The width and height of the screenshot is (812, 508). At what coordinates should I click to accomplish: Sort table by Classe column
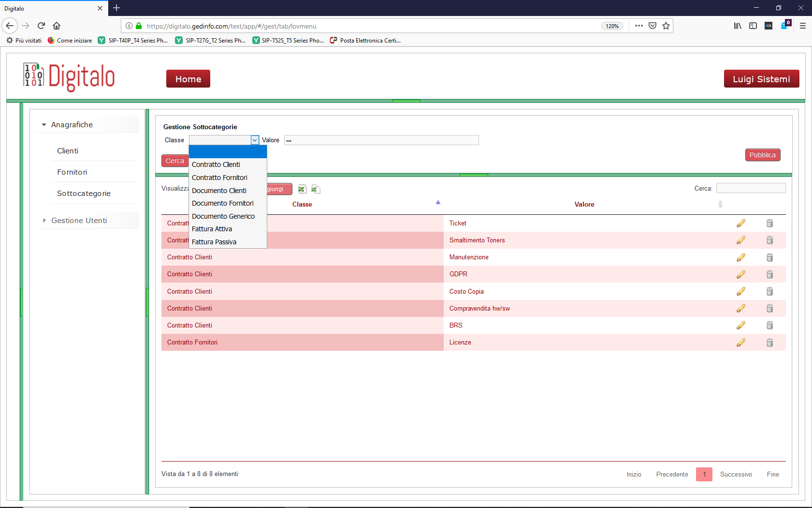pyautogui.click(x=302, y=205)
